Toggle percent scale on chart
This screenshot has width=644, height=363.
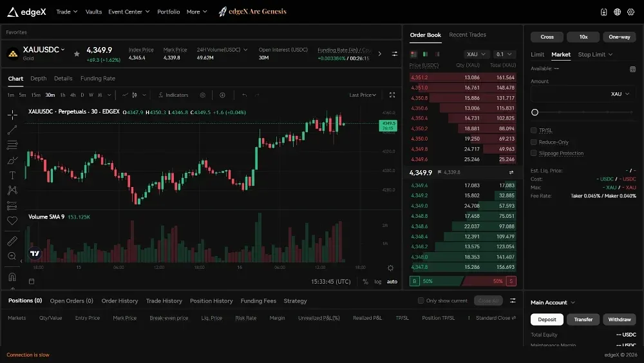(x=366, y=282)
